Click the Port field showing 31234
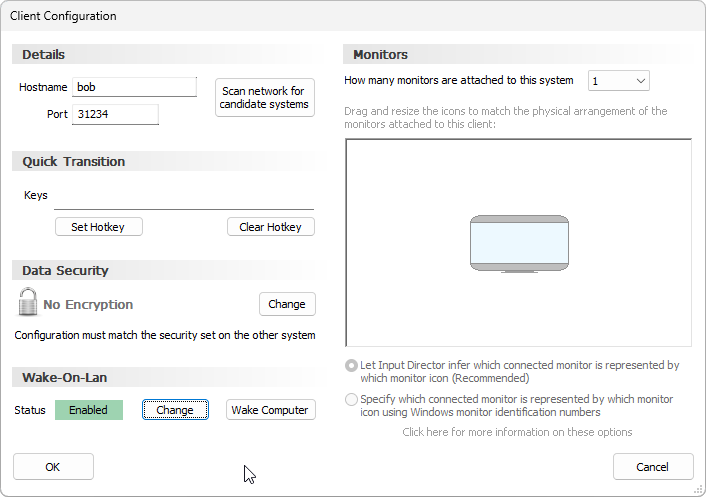The image size is (706, 497). pyautogui.click(x=115, y=114)
